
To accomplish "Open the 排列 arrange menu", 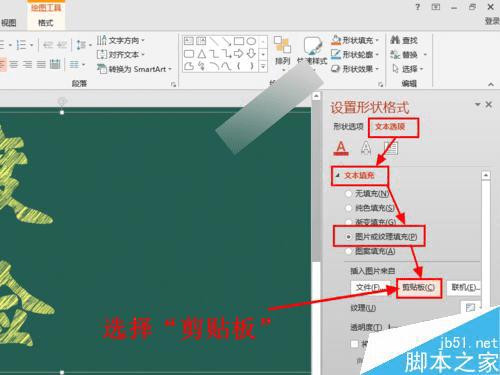I will [x=283, y=53].
